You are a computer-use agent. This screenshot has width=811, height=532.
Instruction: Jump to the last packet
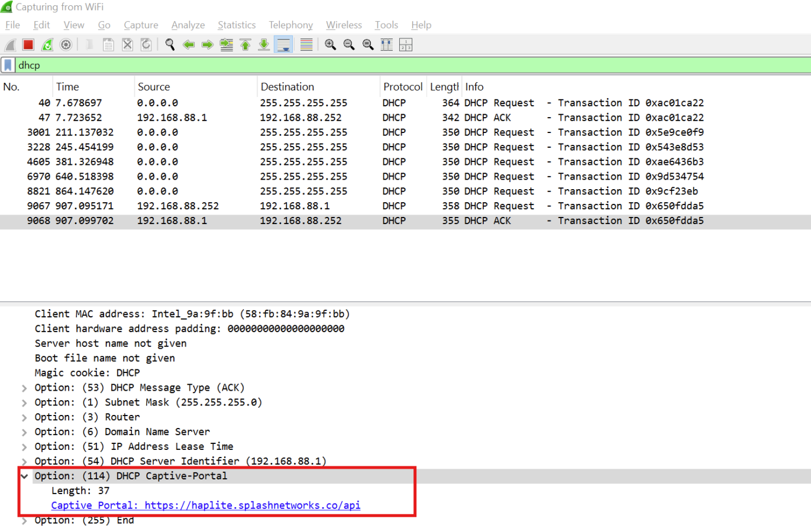[264, 45]
